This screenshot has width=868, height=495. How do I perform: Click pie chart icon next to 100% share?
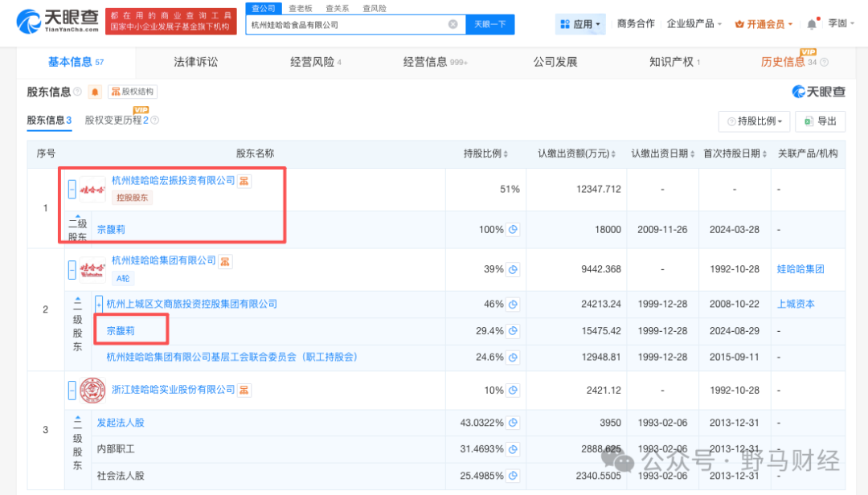pos(513,229)
